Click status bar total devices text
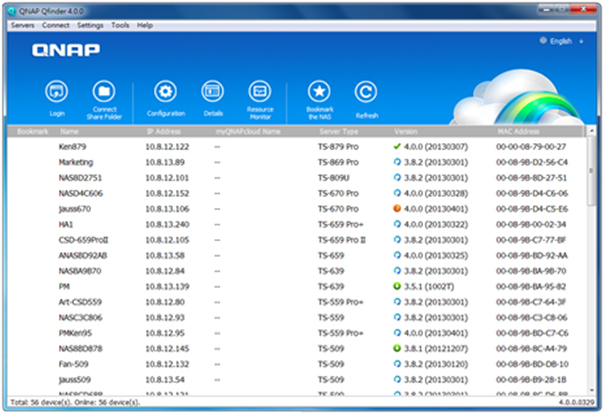The width and height of the screenshot is (604, 413). point(75,402)
